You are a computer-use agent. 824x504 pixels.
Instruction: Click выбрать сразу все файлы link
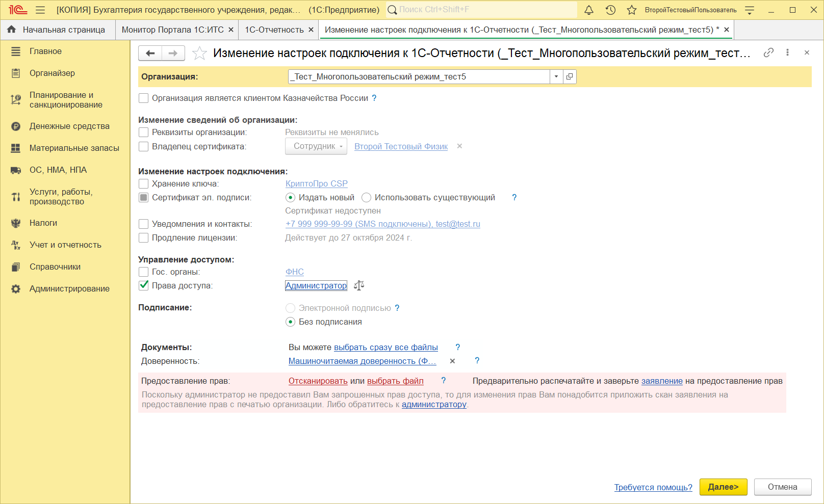[386, 348]
